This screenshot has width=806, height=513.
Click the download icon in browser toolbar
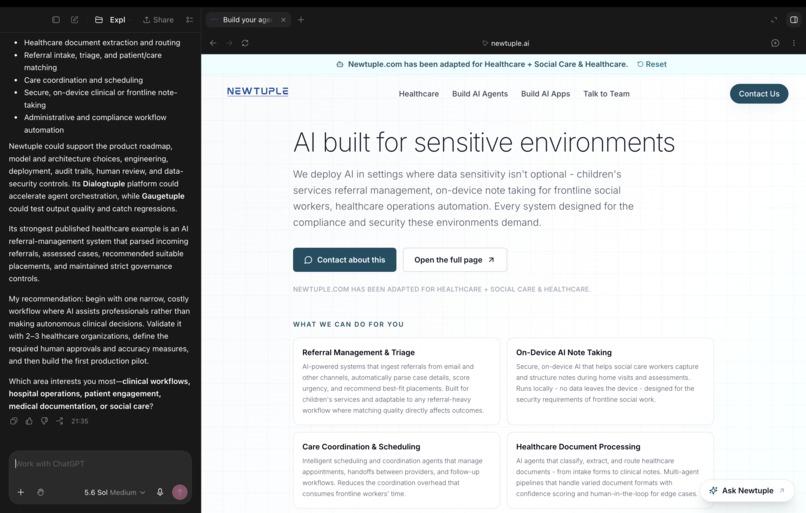click(775, 43)
